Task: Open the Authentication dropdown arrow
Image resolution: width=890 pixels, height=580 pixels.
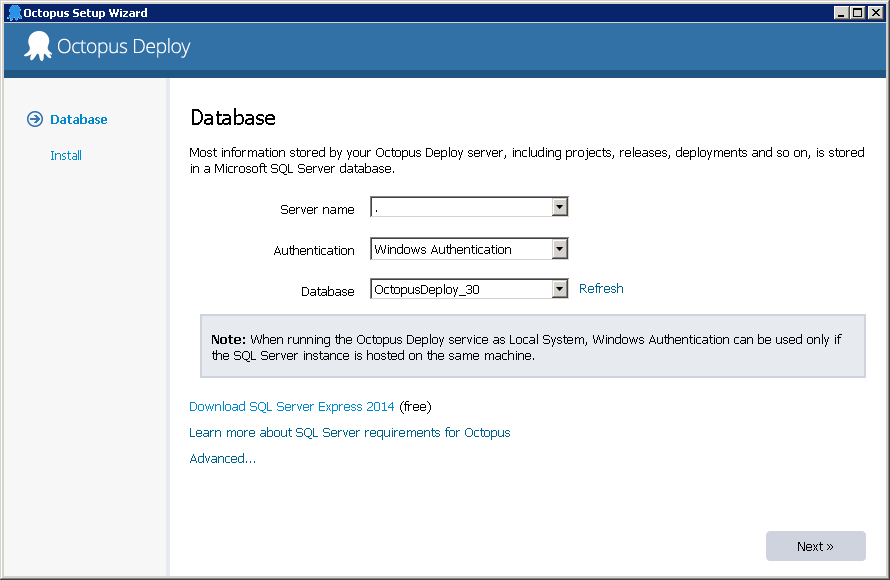Action: click(x=560, y=249)
